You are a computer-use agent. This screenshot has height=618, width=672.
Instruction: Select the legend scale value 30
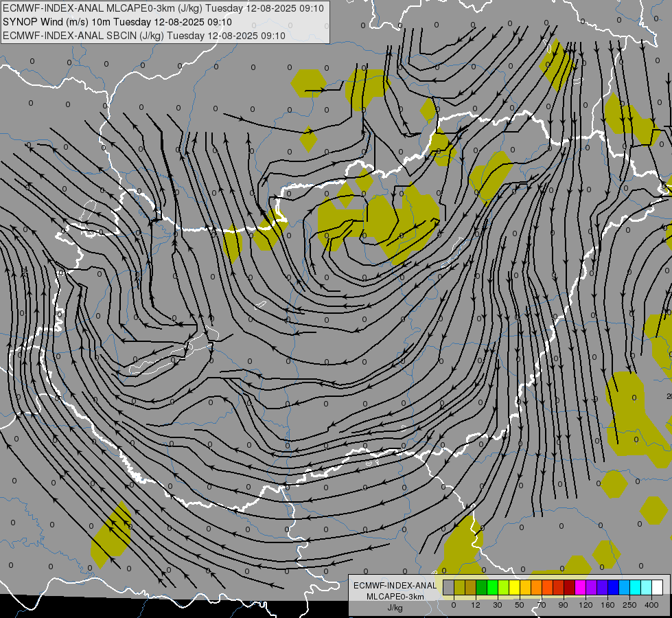pyautogui.click(x=498, y=605)
